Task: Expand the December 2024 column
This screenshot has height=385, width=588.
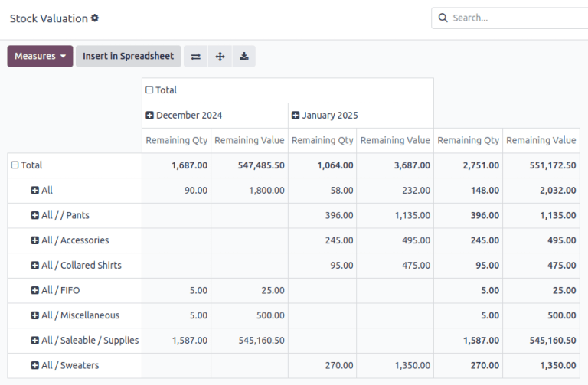Action: click(x=150, y=116)
